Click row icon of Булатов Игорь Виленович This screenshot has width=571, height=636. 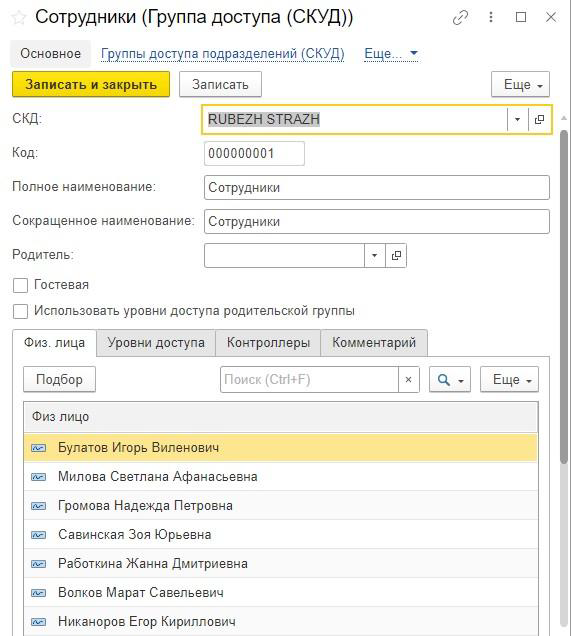coord(39,448)
